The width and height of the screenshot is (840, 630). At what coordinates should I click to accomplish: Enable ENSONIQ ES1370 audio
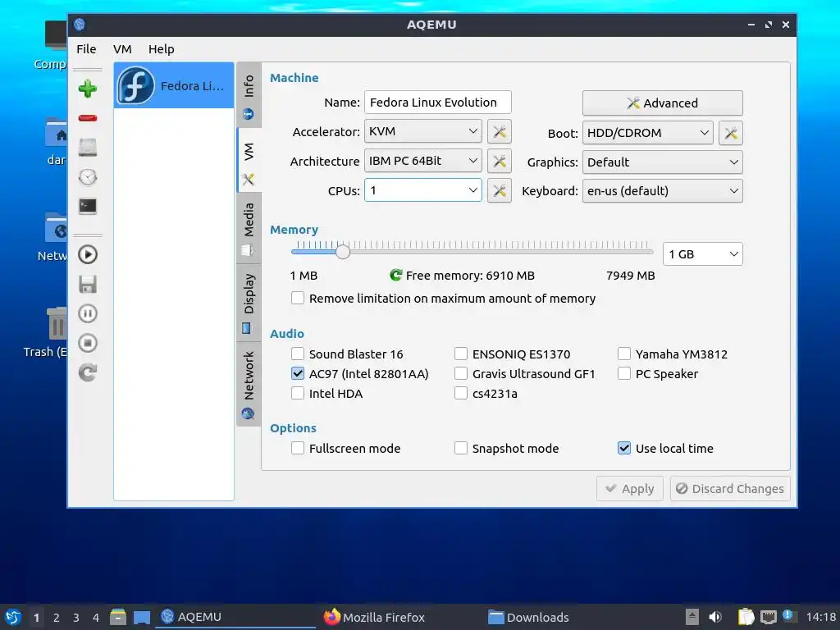461,354
